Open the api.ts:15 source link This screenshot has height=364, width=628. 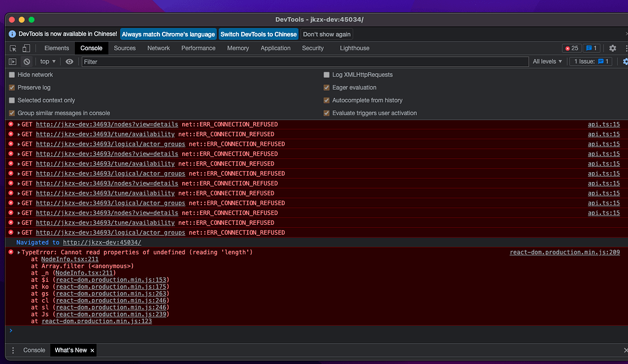point(603,124)
